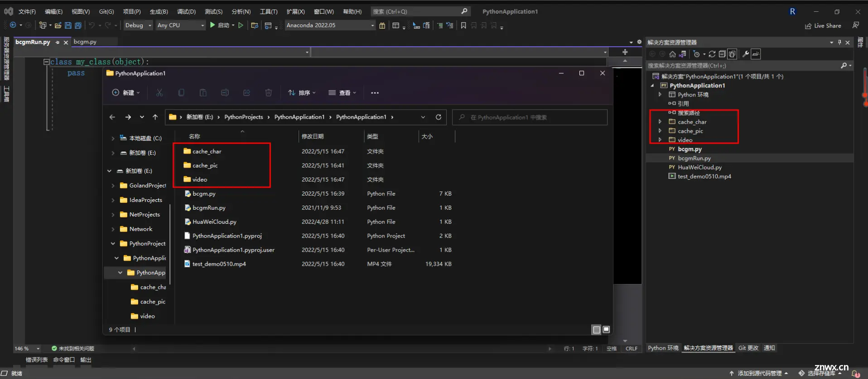This screenshot has height=379, width=868.
Task: Open the 查看 view dropdown
Action: [x=342, y=93]
